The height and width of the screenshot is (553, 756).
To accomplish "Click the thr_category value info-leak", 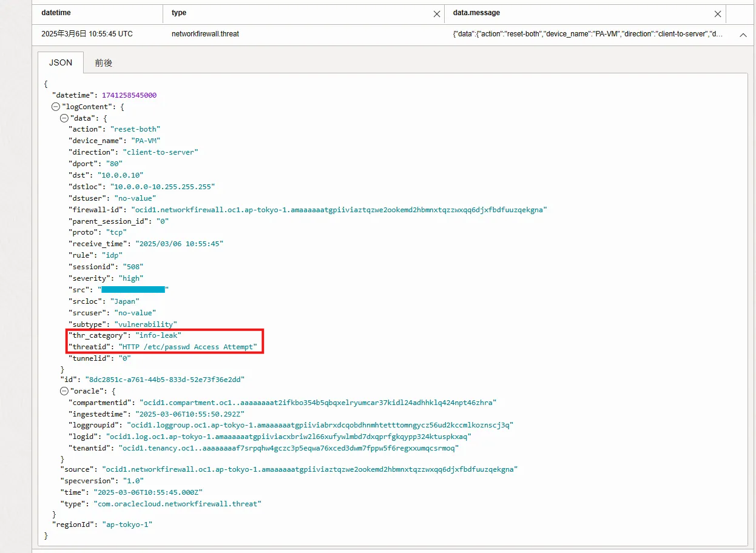I will tap(158, 335).
